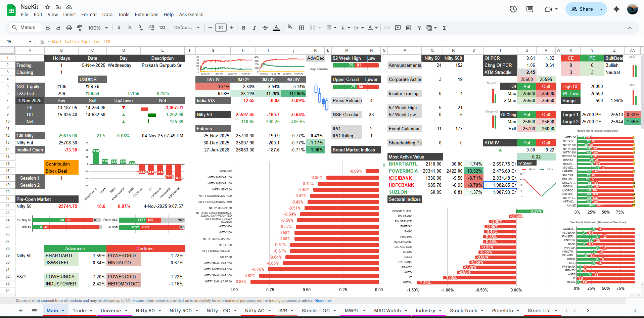Select the Paint format tool
The width and height of the screenshot is (644, 318).
click(80, 28)
